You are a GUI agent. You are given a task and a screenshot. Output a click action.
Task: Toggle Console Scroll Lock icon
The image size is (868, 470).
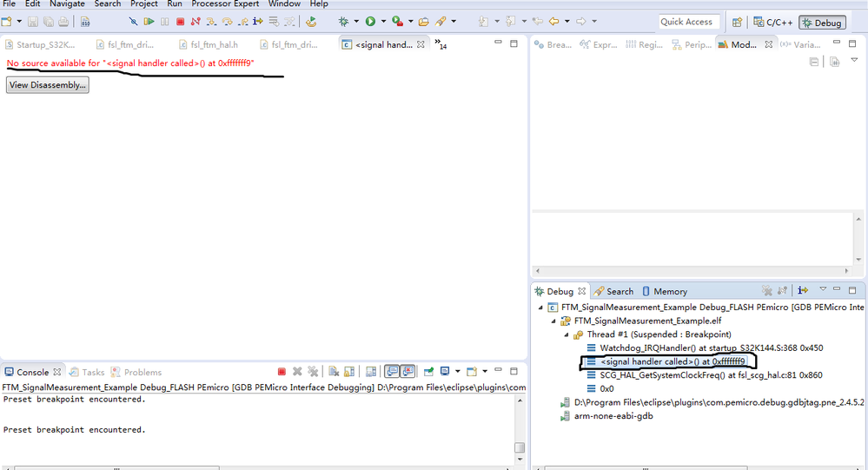point(349,372)
